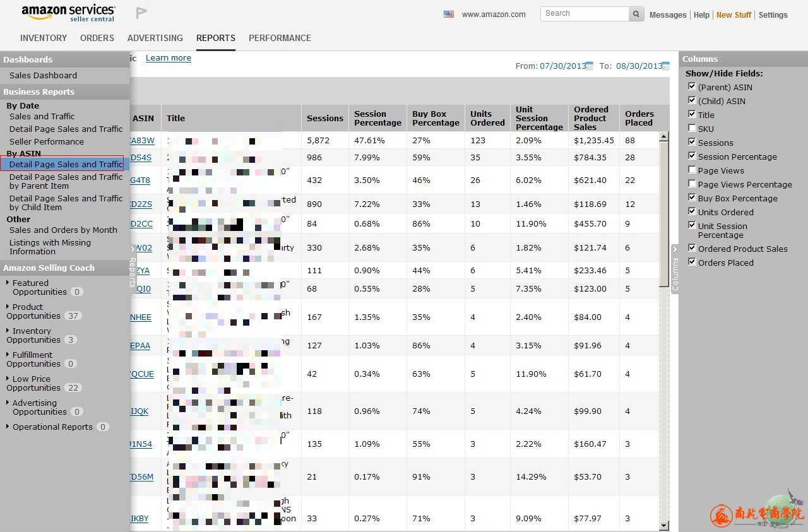The image size is (808, 532).
Task: Sort by Ordered Product Sales column header
Action: tap(591, 118)
